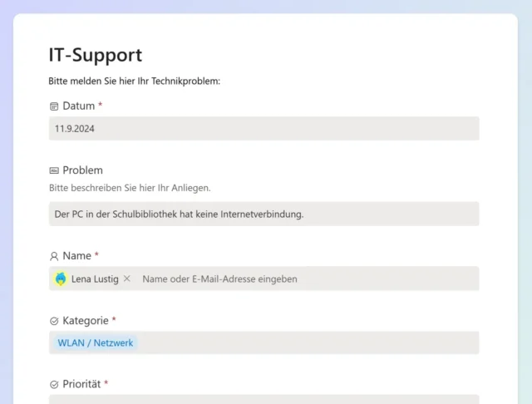532x404 pixels.
Task: Click the check-circle icon beside Kategorie
Action: (x=54, y=320)
